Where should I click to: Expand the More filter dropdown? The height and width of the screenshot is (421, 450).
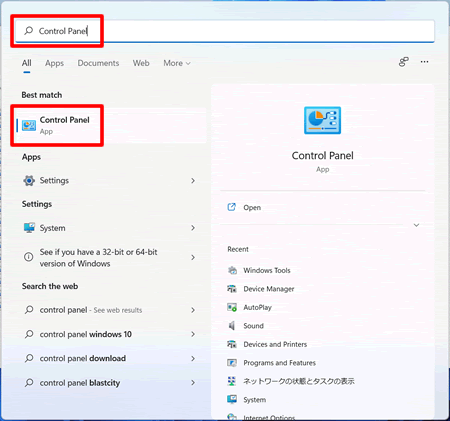click(x=177, y=63)
